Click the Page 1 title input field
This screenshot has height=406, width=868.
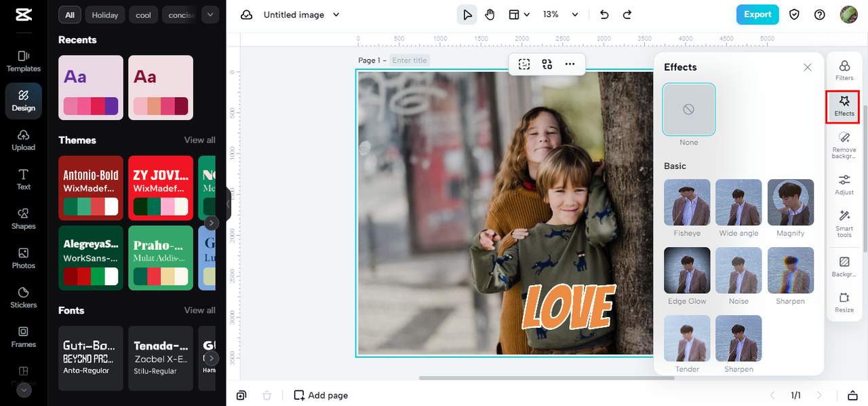[410, 60]
